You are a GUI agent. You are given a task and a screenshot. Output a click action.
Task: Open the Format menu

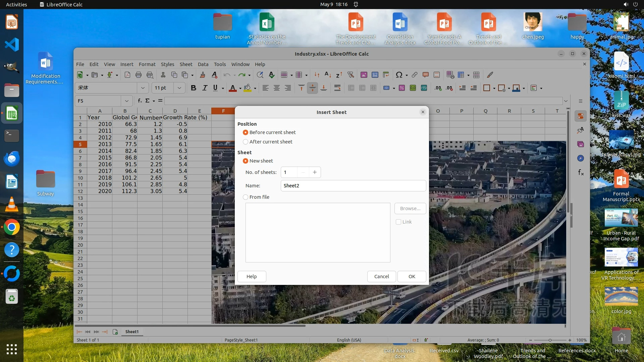147,64
